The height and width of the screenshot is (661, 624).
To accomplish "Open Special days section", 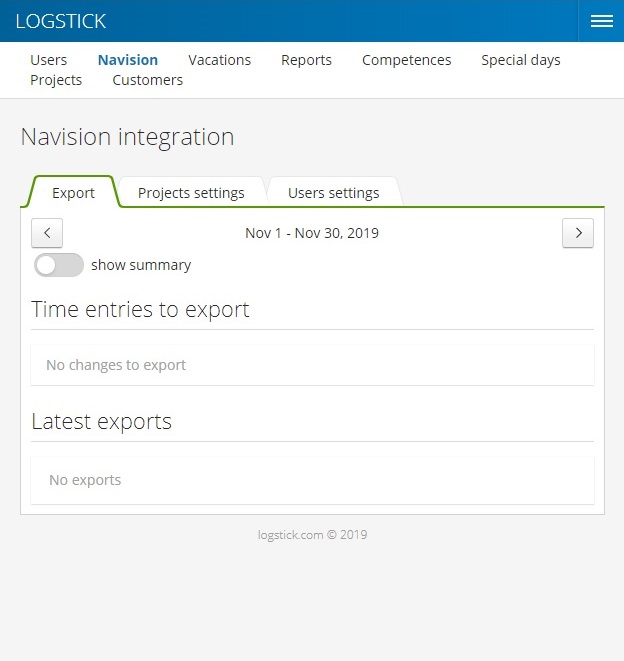I will click(521, 60).
